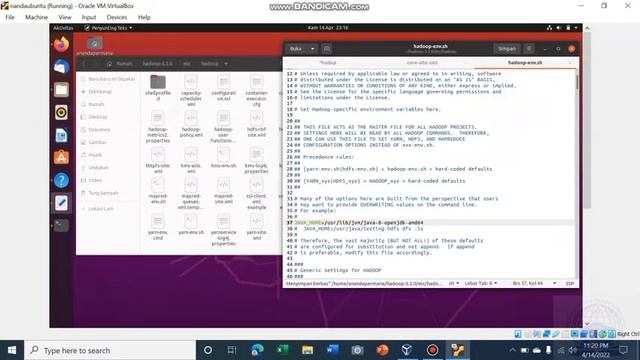Select the mapred-env.sh file
Viewport: 640px width, 360px height.
point(158,191)
